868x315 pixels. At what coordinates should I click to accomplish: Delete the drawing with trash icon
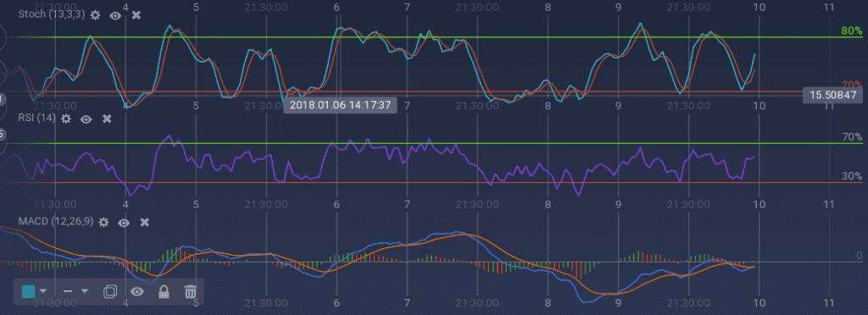[191, 291]
